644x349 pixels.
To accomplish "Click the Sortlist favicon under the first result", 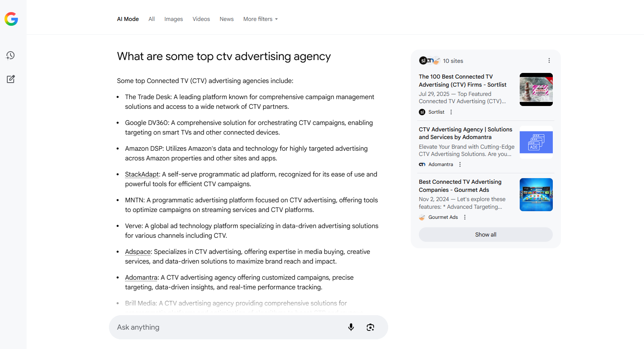I will click(x=422, y=112).
